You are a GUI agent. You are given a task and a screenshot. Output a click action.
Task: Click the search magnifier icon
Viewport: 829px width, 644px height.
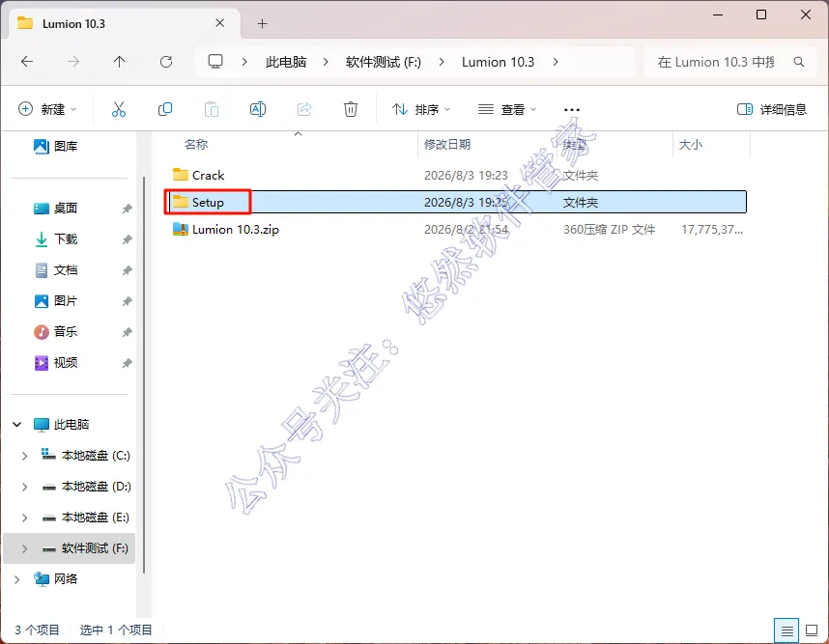[799, 62]
